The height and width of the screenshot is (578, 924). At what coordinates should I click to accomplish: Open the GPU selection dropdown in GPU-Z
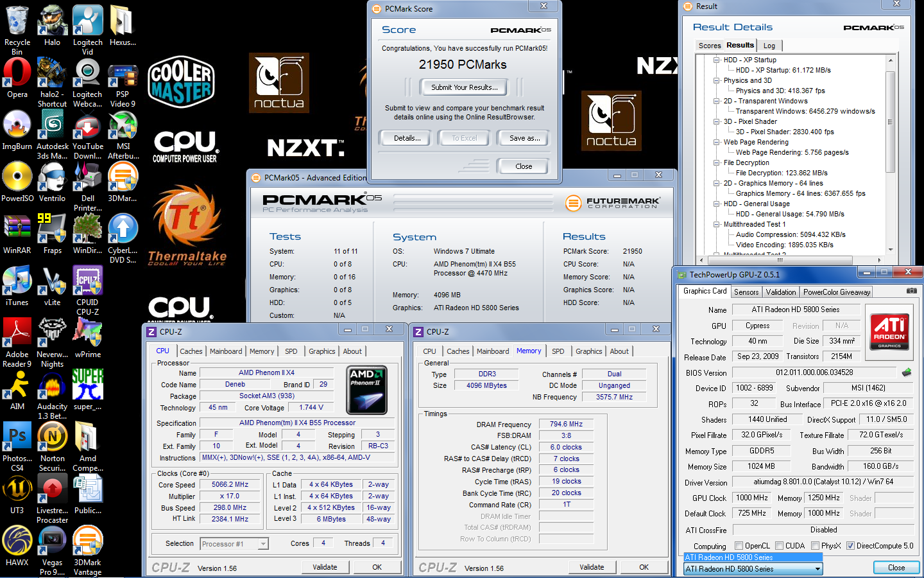coord(817,569)
